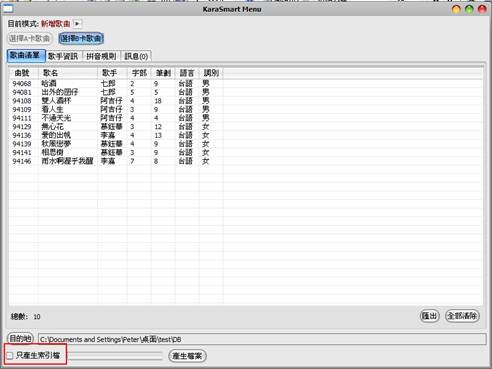Click the 匯出 export button

point(429,316)
